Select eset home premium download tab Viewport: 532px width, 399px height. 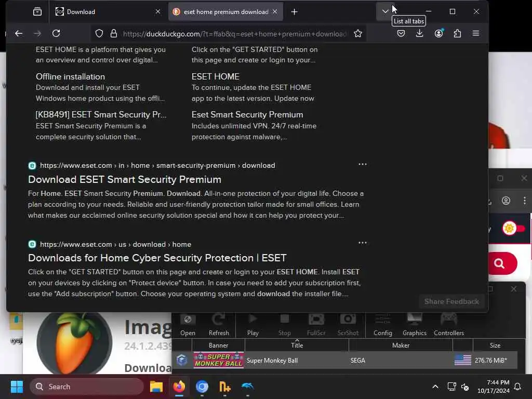[x=225, y=12]
